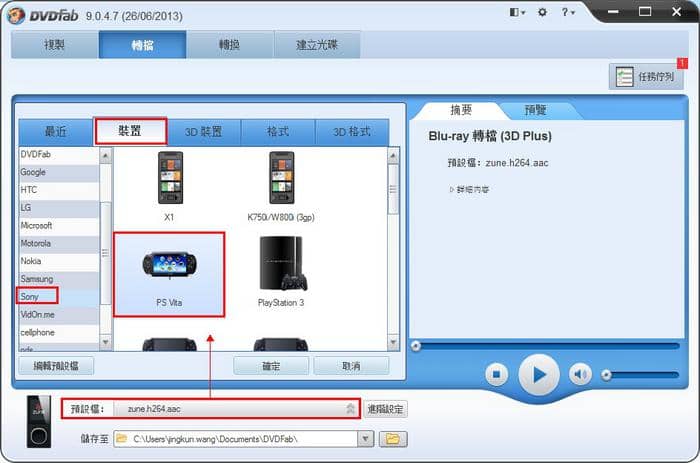The width and height of the screenshot is (700, 463).
Task: Open the settings gear icon
Action: pos(542,12)
